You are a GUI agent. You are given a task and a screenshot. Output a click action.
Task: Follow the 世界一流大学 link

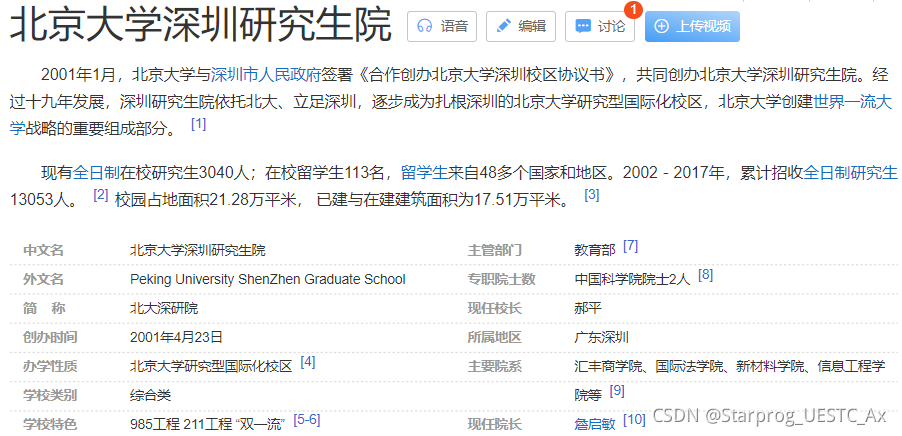853,103
